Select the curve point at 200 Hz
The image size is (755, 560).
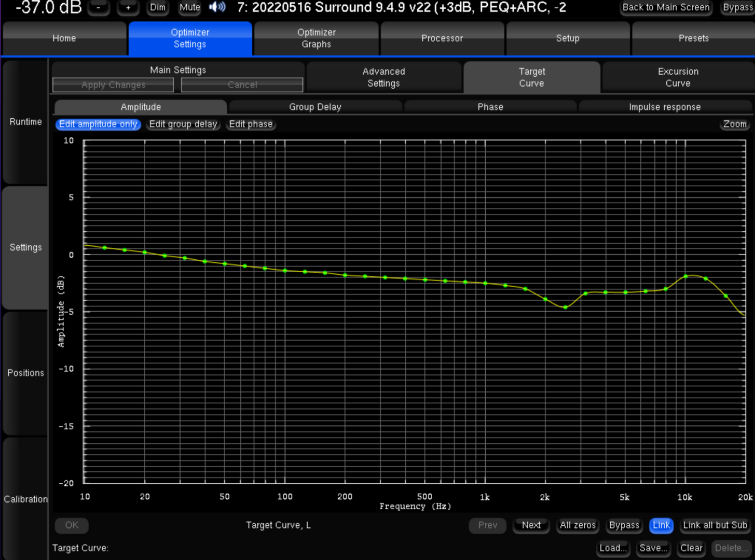(x=345, y=275)
